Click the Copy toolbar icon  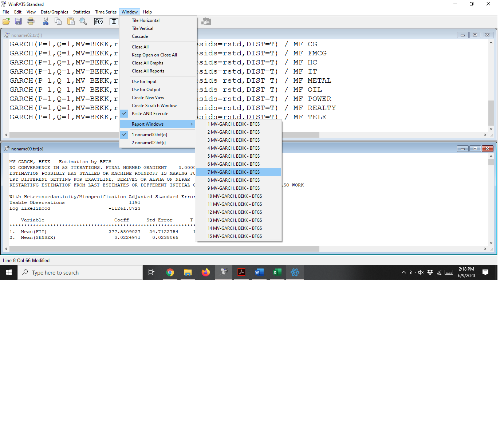58,22
